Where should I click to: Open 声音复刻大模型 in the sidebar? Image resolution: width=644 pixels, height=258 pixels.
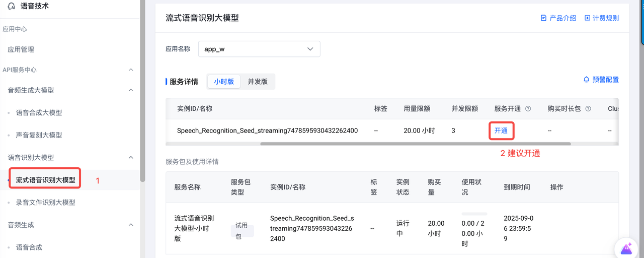coord(39,135)
